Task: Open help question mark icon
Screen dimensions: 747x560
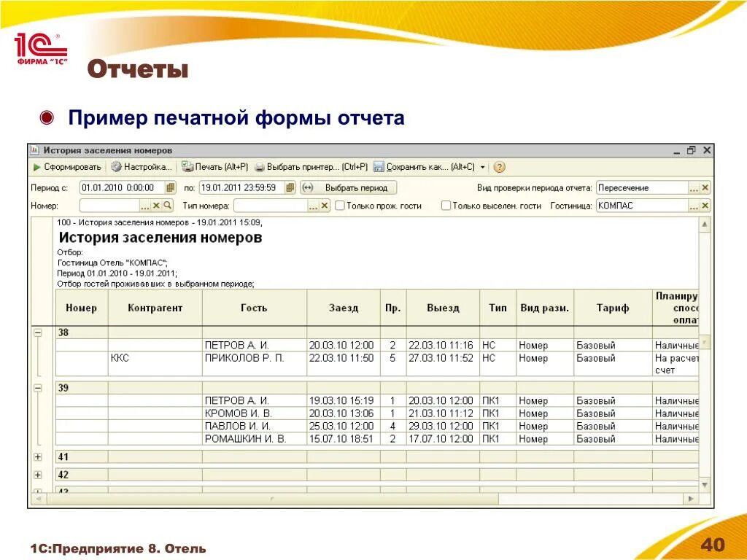Action: coord(499,167)
